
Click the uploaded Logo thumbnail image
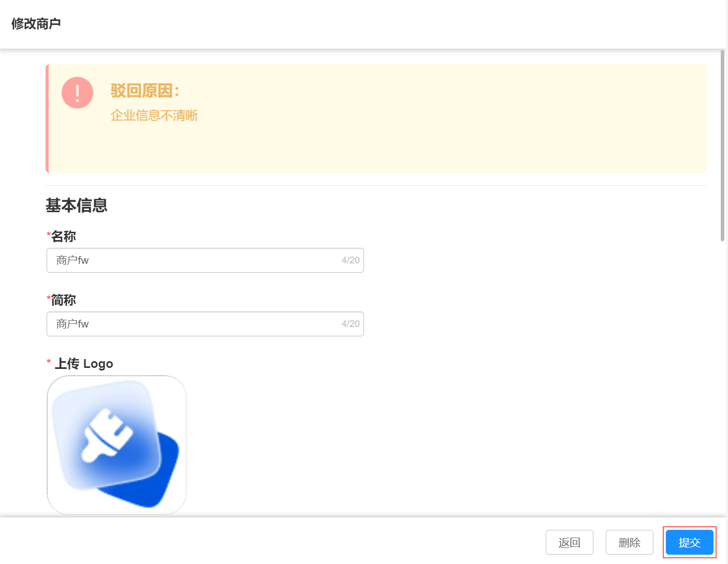pyautogui.click(x=117, y=445)
